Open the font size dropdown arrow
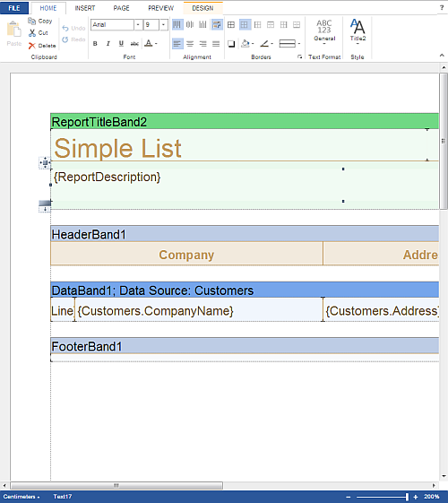The height and width of the screenshot is (503, 448). click(x=163, y=25)
